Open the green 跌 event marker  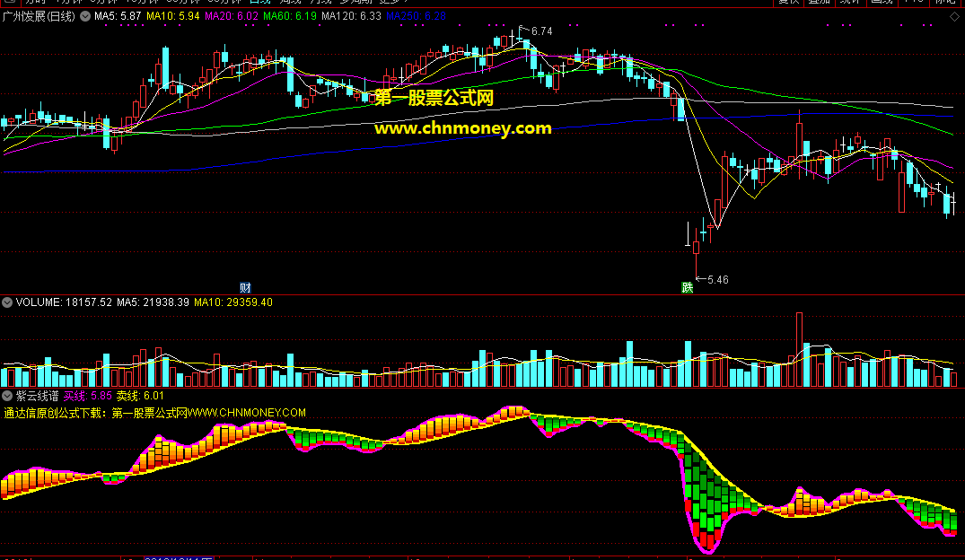pos(688,287)
